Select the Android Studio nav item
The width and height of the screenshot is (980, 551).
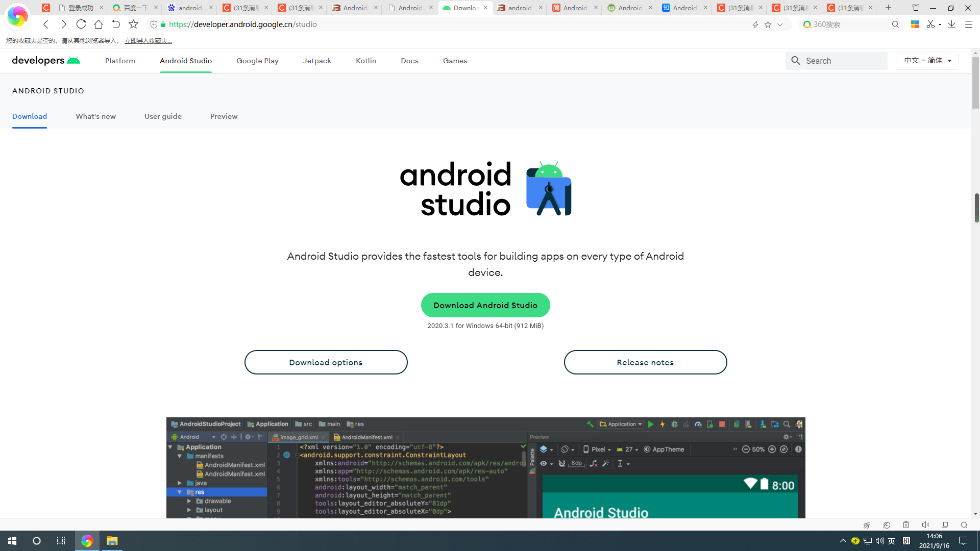186,61
